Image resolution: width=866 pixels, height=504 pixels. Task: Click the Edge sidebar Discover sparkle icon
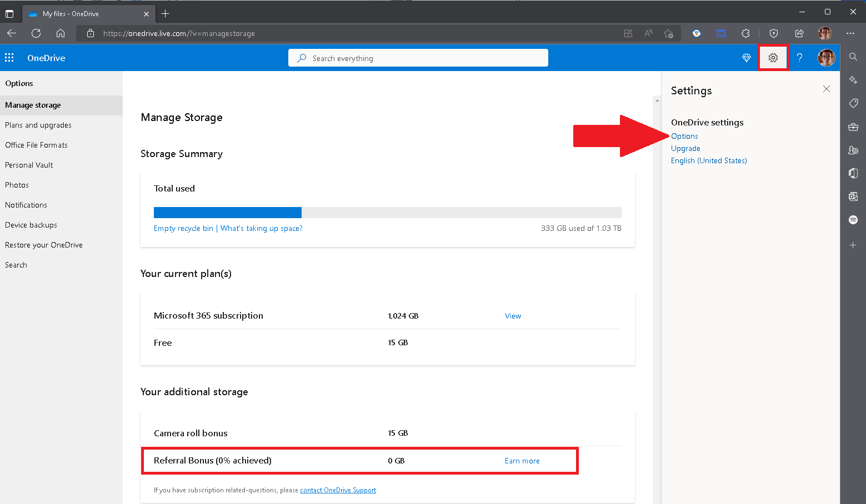(x=853, y=80)
